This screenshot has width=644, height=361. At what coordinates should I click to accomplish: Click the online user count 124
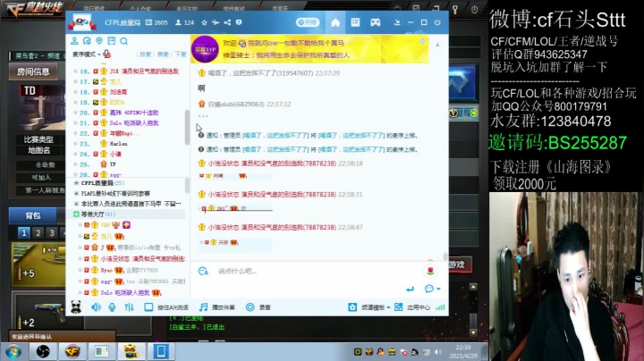pyautogui.click(x=185, y=22)
